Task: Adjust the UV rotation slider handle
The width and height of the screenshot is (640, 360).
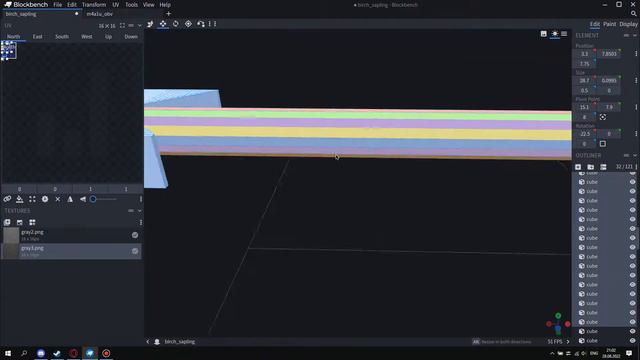Action: [x=93, y=199]
